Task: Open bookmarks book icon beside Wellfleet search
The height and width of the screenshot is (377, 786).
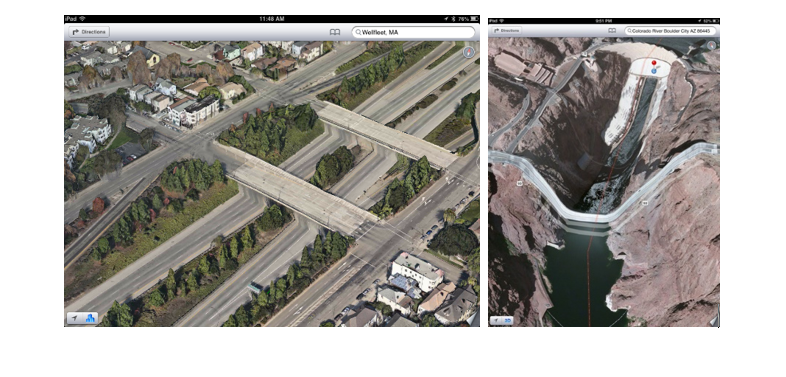Action: [335, 32]
